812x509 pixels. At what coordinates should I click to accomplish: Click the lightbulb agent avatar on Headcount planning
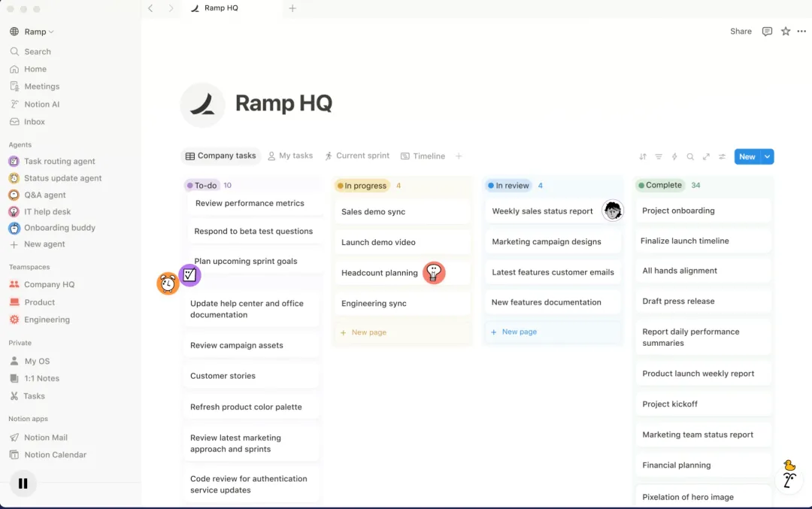(x=434, y=272)
